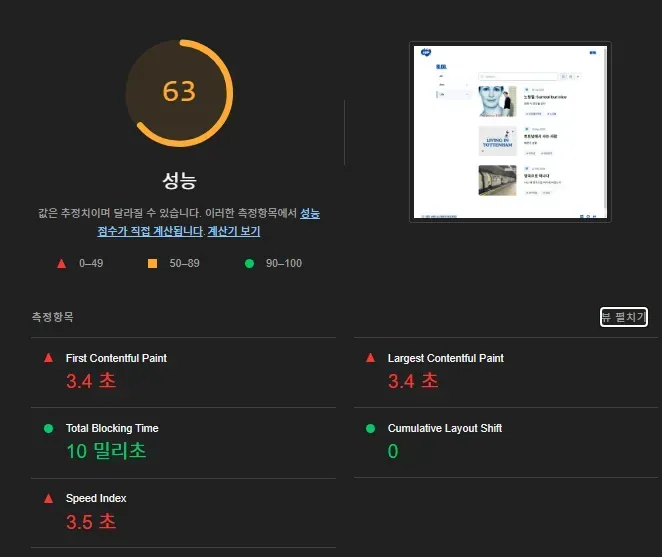Viewport: 662px width, 557px height.
Task: Click the 3.5 초 Speed Index value
Action: (91, 521)
